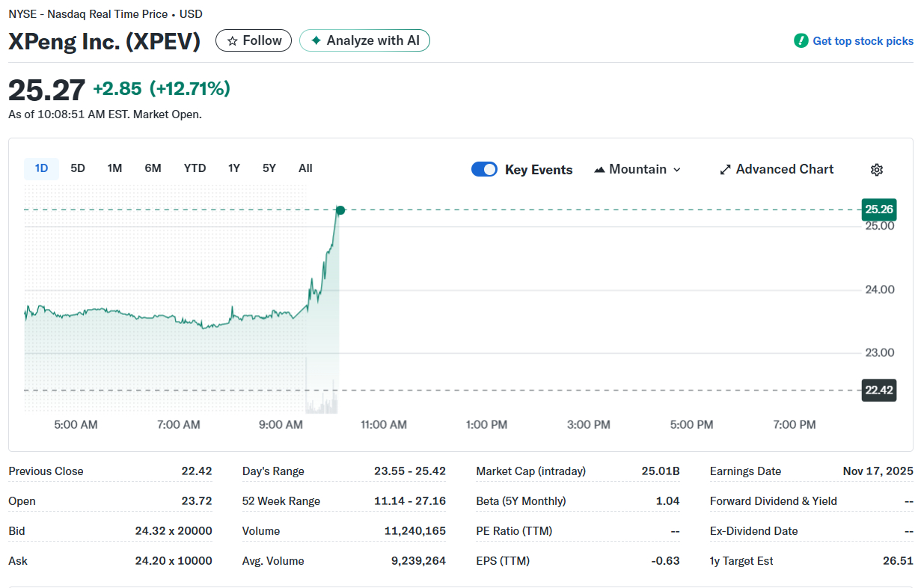This screenshot has width=921, height=588.
Task: Click the Ask value 24.20 x 10000
Action: (x=174, y=561)
